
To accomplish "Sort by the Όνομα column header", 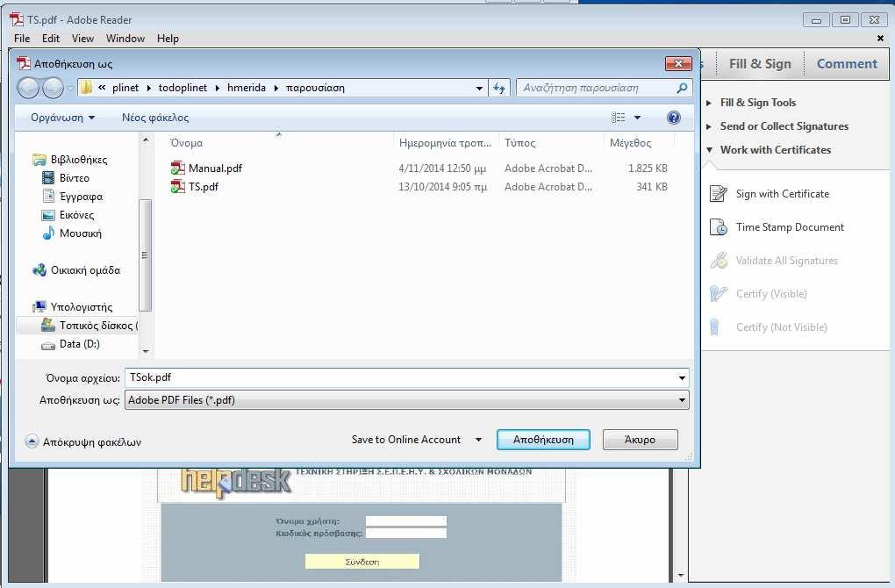I will pyautogui.click(x=187, y=143).
